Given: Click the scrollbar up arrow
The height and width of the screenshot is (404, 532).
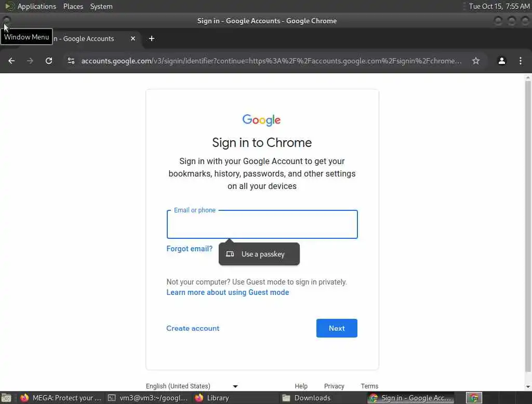Looking at the screenshot, I should [x=528, y=78].
